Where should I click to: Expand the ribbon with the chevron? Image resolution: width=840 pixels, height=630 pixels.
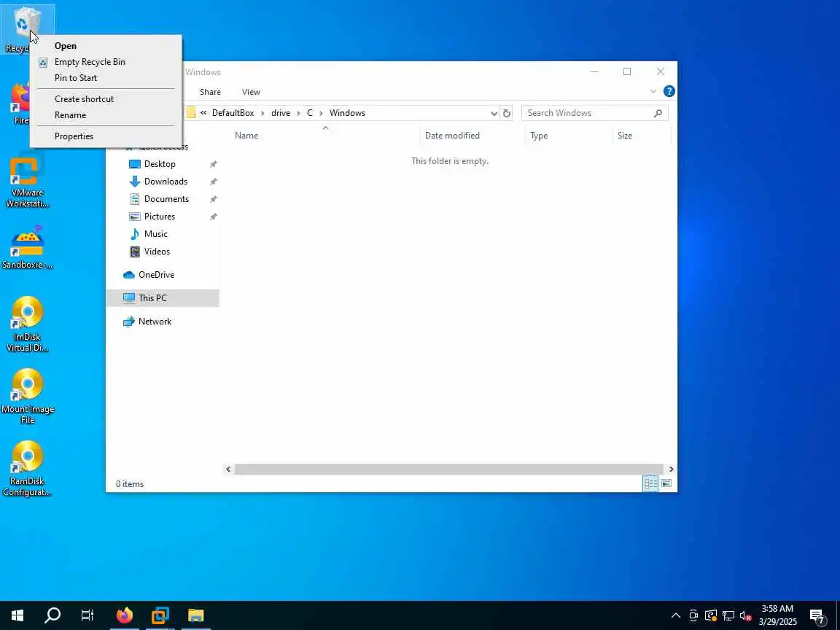pos(653,92)
